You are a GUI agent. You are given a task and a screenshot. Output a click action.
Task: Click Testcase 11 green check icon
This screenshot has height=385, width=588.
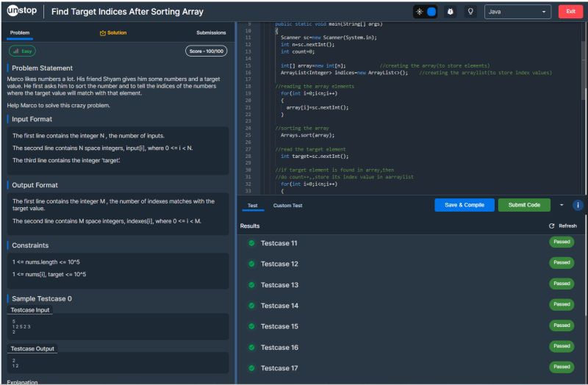251,243
